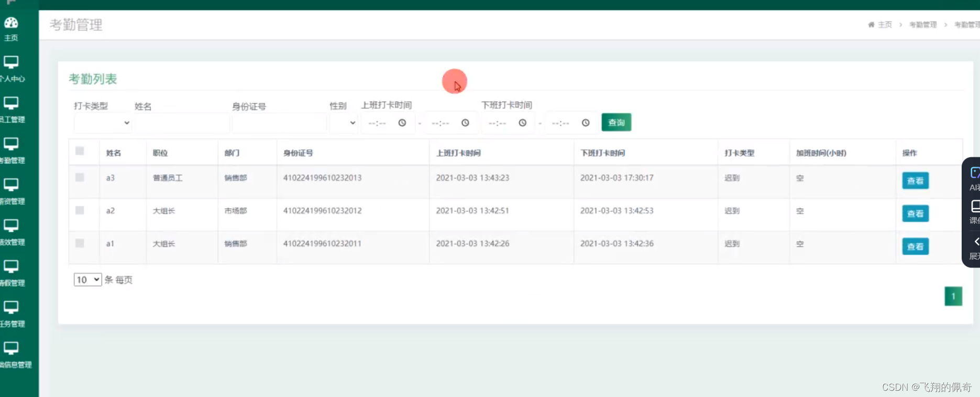Tick the checkbox for row a3
980x397 pixels.
coord(80,177)
